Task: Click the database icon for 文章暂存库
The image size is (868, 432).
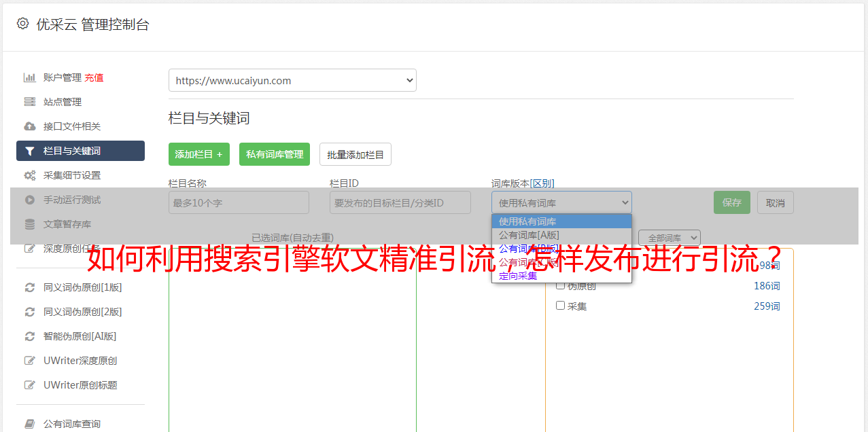Action: point(30,224)
